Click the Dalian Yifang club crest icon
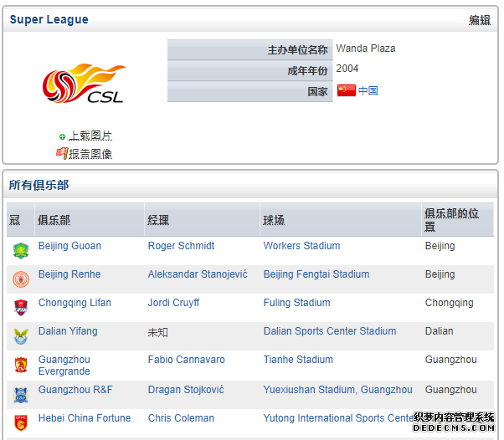 [x=21, y=336]
